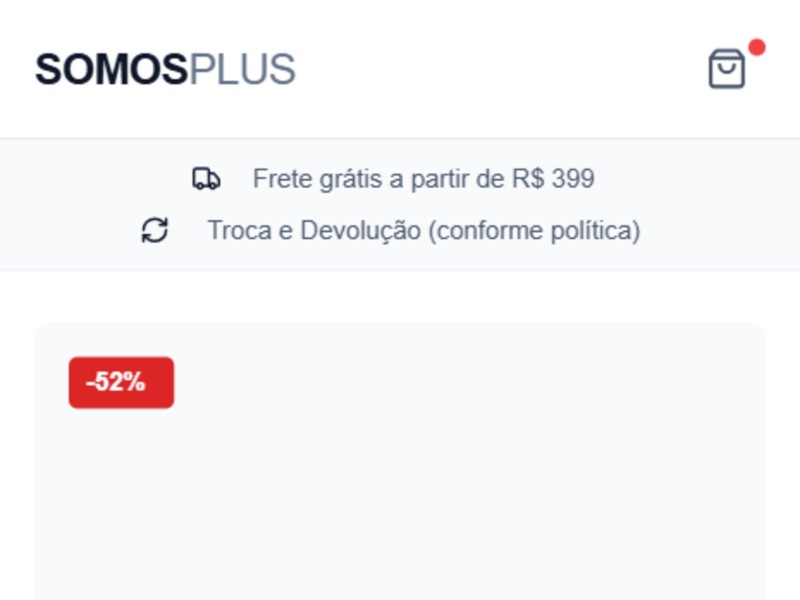The height and width of the screenshot is (600, 800).
Task: Click the circular exchange arrows icon
Action: (155, 231)
